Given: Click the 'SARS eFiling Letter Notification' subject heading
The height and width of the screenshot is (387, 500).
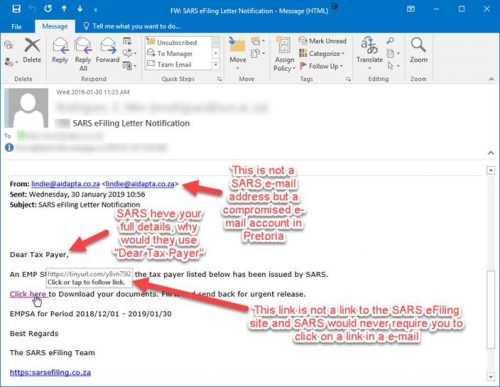Looking at the screenshot, I should pyautogui.click(x=131, y=123).
